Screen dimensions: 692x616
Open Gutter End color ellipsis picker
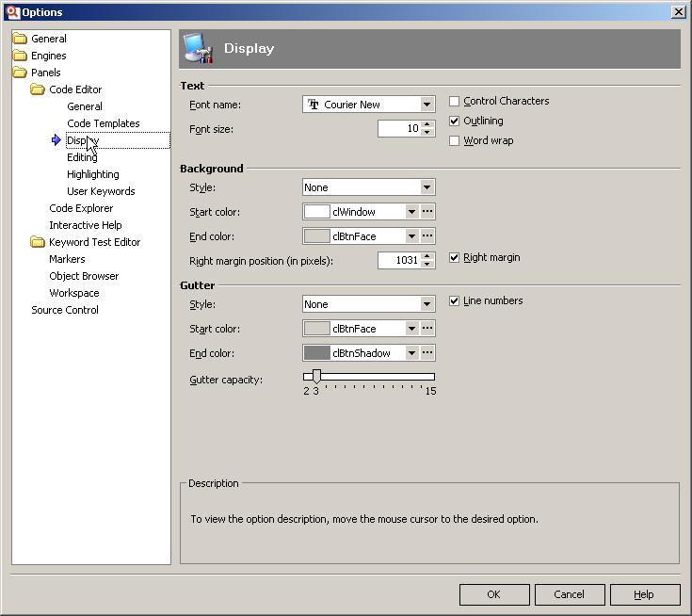point(427,353)
